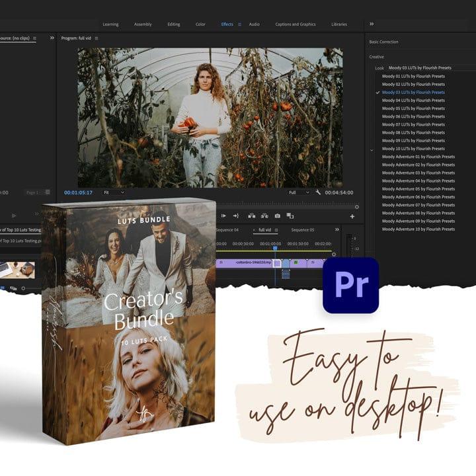Expand the Basic Correction section
Screen dimensions: 476x476
coord(384,42)
